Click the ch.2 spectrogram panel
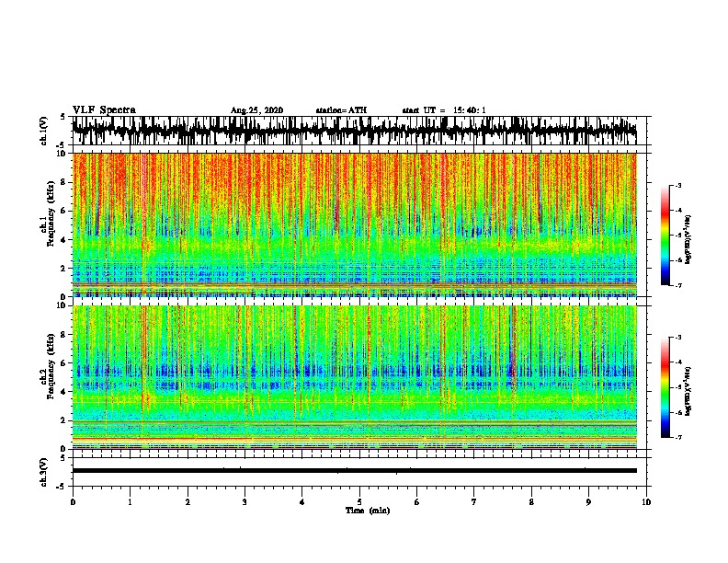Image resolution: width=728 pixels, height=563 pixels. pyautogui.click(x=354, y=377)
